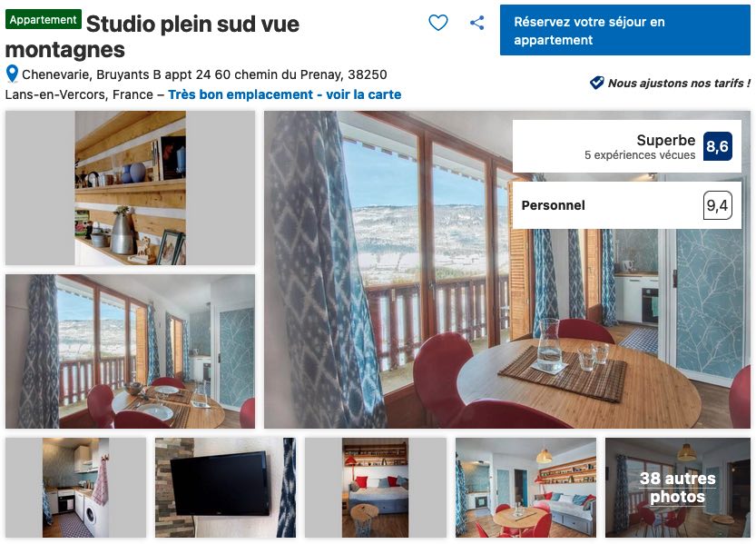756x544 pixels.
Task: Open 'Très bon emplacement - voir la carte' link
Action: [284, 94]
